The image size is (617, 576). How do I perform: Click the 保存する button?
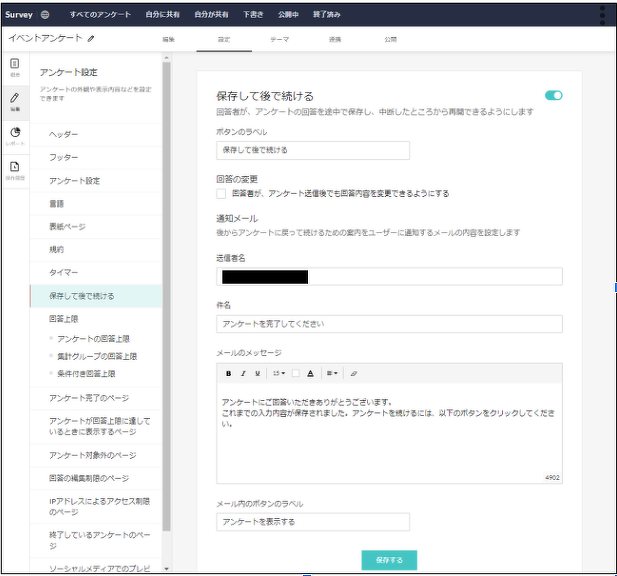point(389,560)
